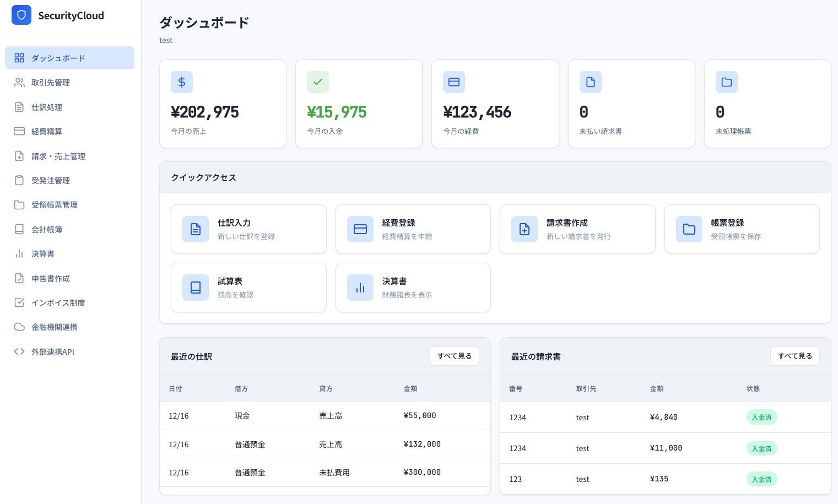The image size is (838, 504).
Task: Open the 経費登録 quick access tile
Action: [413, 229]
